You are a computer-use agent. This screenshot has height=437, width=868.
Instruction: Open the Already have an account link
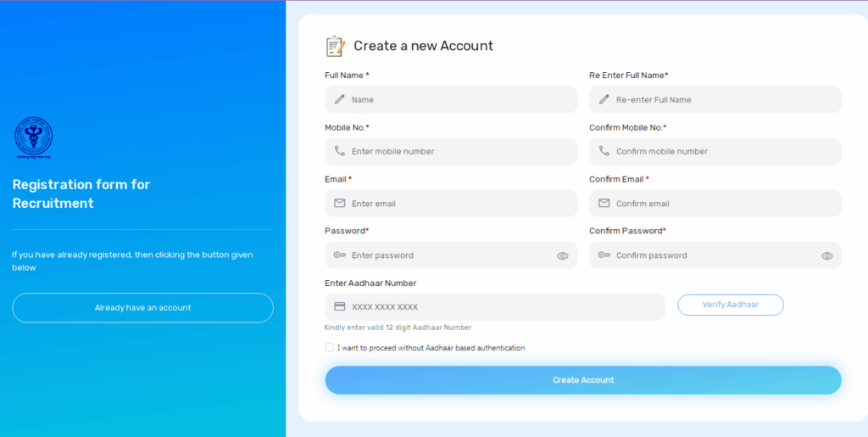142,308
